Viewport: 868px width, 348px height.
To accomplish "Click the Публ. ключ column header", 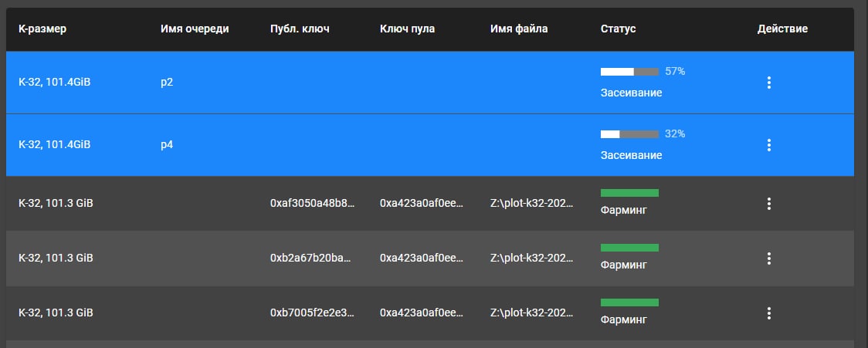I will coord(300,29).
